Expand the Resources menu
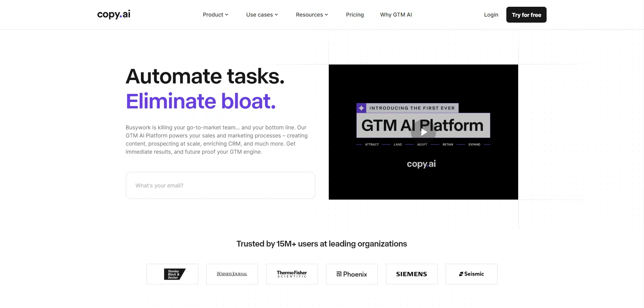The width and height of the screenshot is (644, 308). click(312, 15)
